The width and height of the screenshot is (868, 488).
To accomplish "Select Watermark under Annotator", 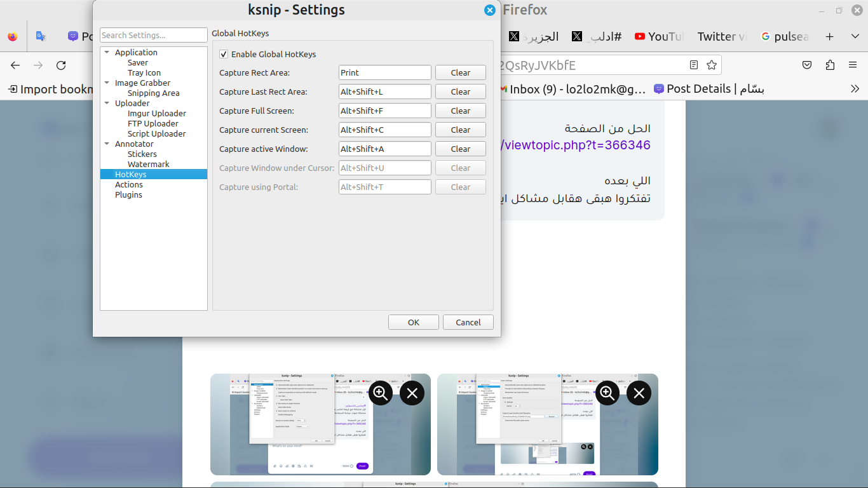I will pyautogui.click(x=149, y=164).
